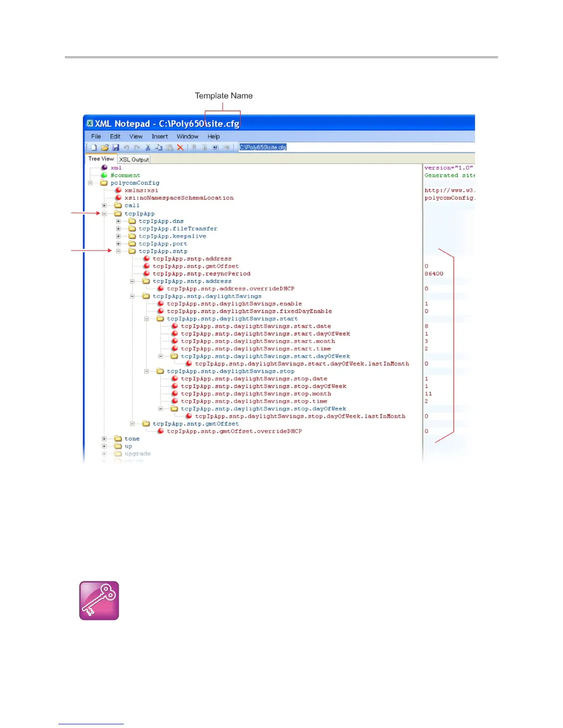The image size is (563, 728).
Task: Select the daylightSavings.stop.month node
Action: 256,394
